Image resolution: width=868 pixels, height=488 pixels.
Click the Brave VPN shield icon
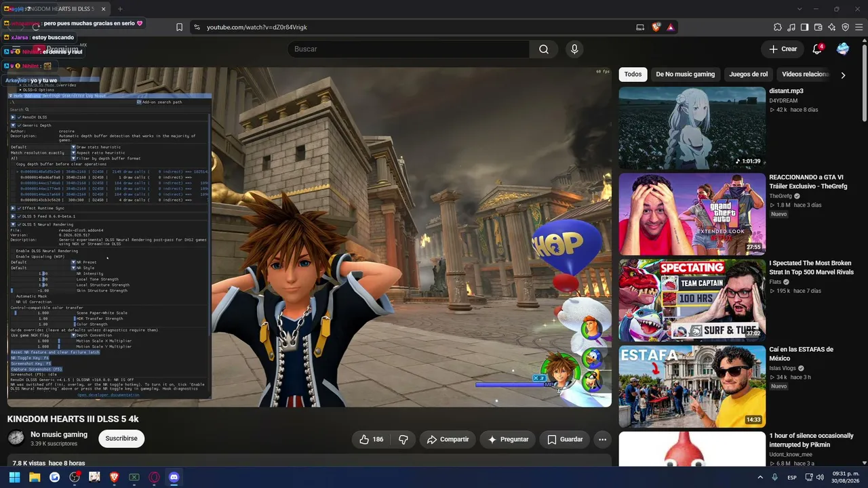click(x=845, y=27)
